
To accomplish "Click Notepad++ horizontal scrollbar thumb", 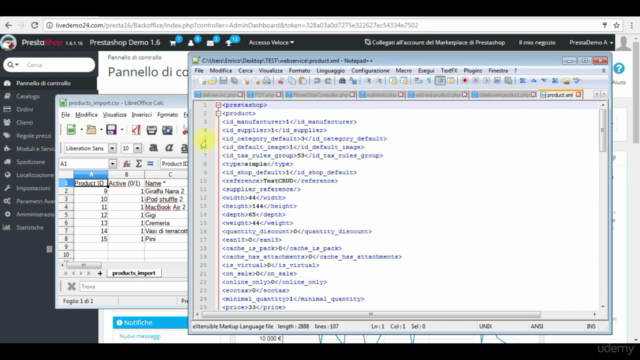I will tap(371, 314).
